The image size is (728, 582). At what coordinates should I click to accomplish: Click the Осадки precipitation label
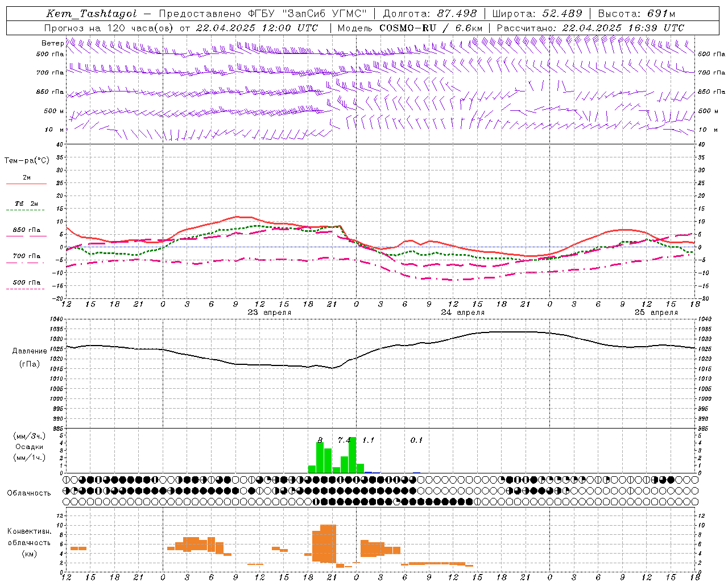(x=30, y=447)
